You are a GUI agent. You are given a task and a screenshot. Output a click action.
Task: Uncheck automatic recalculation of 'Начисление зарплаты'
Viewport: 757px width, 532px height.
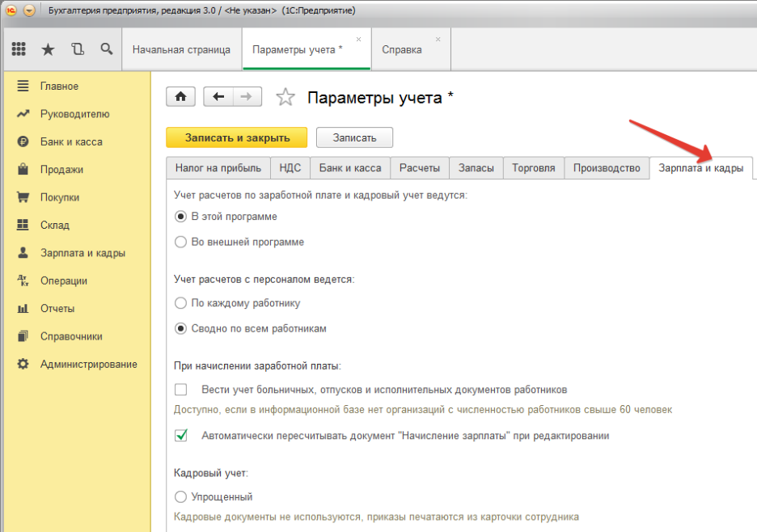pyautogui.click(x=181, y=436)
